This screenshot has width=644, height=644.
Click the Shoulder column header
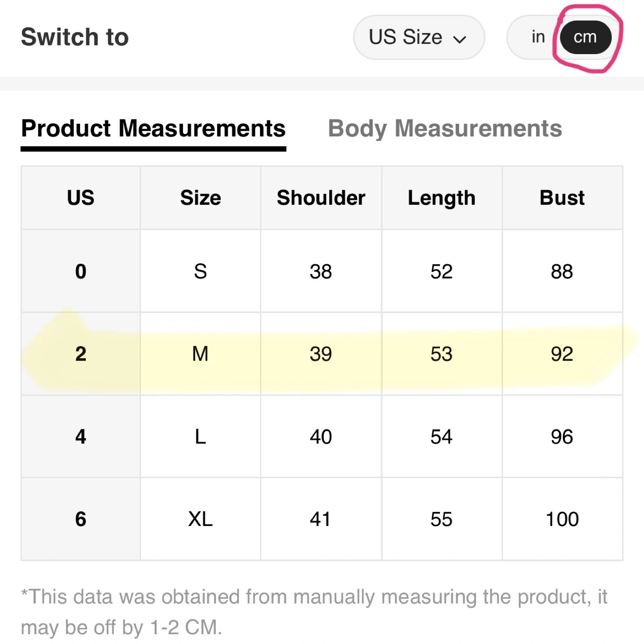[321, 198]
